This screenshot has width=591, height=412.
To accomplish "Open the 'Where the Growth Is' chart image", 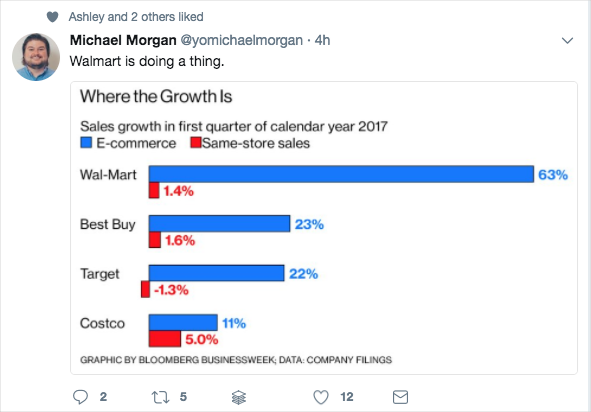I will coord(324,228).
